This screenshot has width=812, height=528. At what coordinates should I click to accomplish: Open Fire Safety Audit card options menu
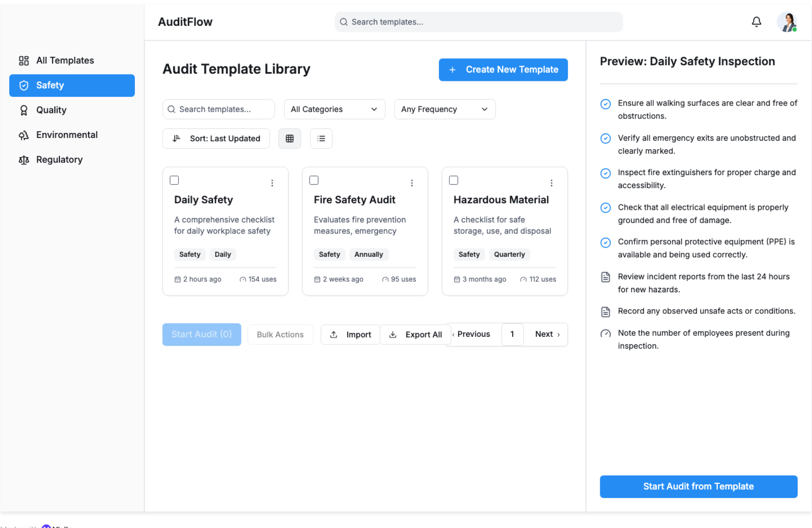[x=412, y=183]
